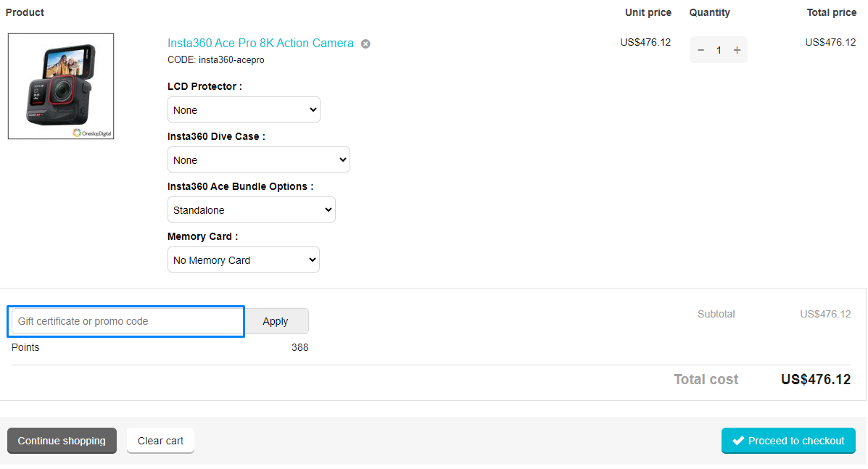Remove Insta360 Ace Pro from cart
The height and width of the screenshot is (469, 868).
pyautogui.click(x=365, y=43)
